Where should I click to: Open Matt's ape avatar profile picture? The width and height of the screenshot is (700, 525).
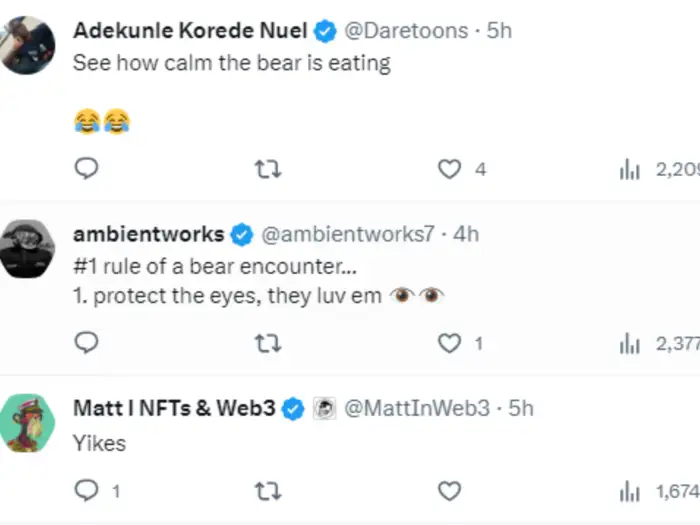click(27, 421)
